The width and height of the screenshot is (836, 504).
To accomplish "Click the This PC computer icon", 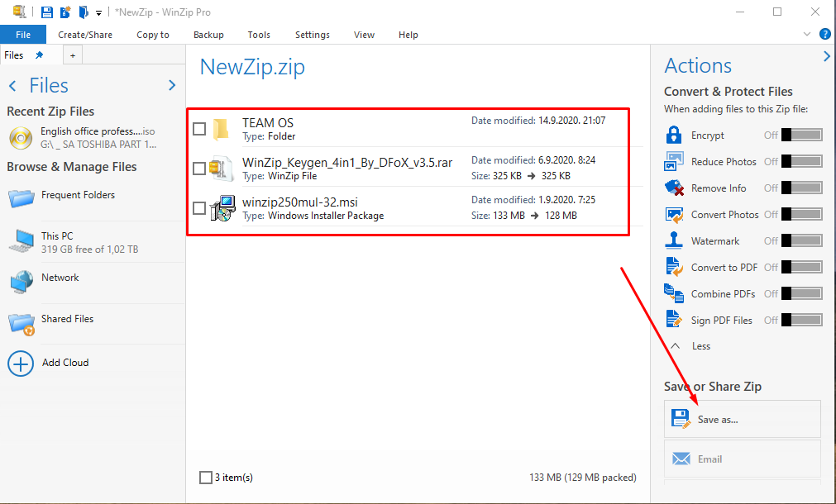I will (x=21, y=240).
